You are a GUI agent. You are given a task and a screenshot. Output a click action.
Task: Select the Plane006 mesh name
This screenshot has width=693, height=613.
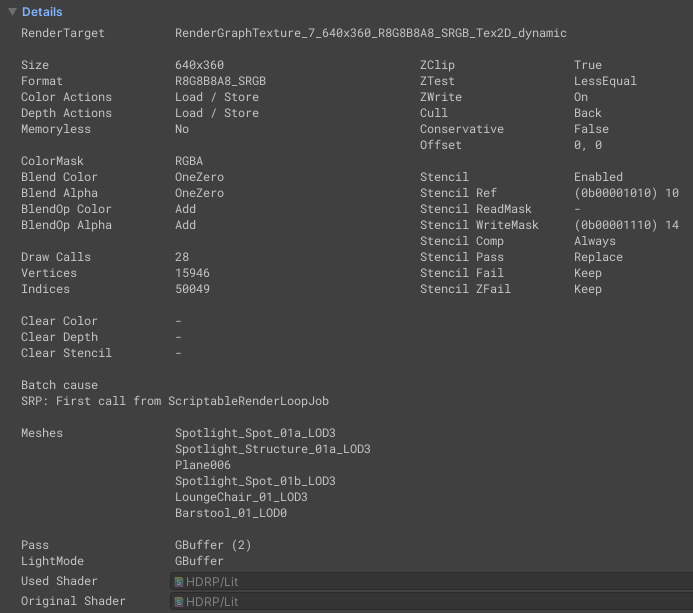tap(203, 465)
